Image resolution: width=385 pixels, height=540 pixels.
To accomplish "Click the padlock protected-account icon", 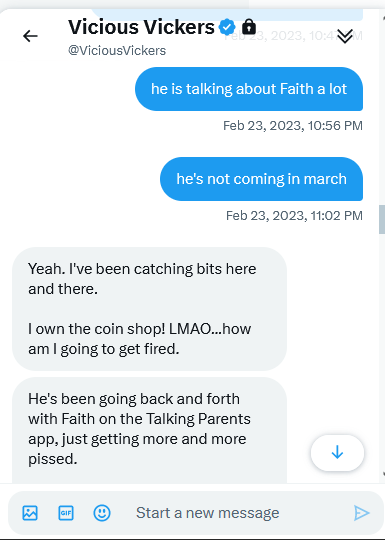I will tap(249, 27).
